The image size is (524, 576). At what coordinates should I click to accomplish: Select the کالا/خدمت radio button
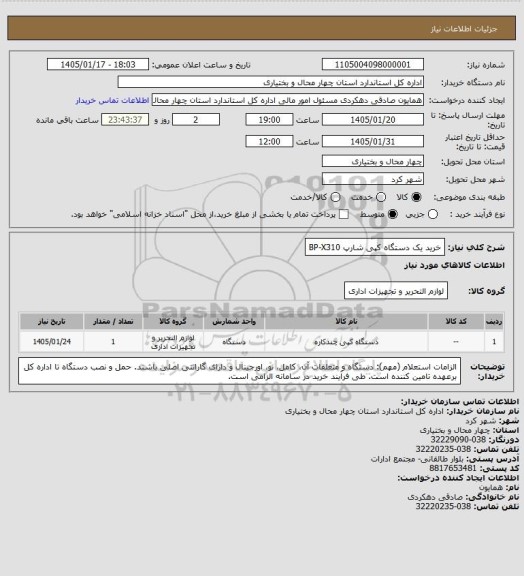(x=335, y=197)
